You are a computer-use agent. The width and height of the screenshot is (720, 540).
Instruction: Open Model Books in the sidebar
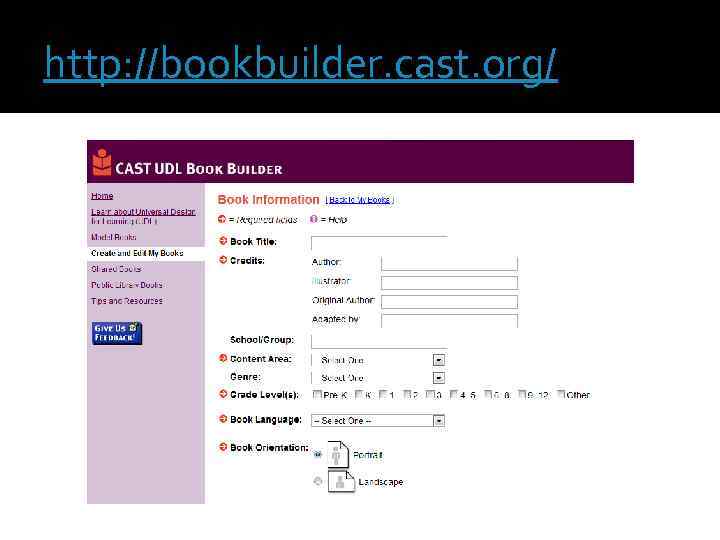113,237
